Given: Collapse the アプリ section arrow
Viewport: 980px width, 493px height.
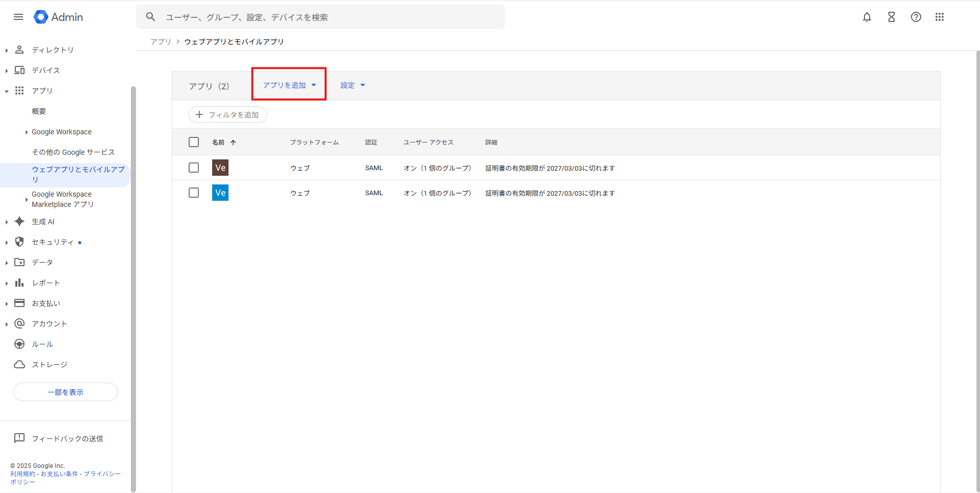Looking at the screenshot, I should (7, 91).
